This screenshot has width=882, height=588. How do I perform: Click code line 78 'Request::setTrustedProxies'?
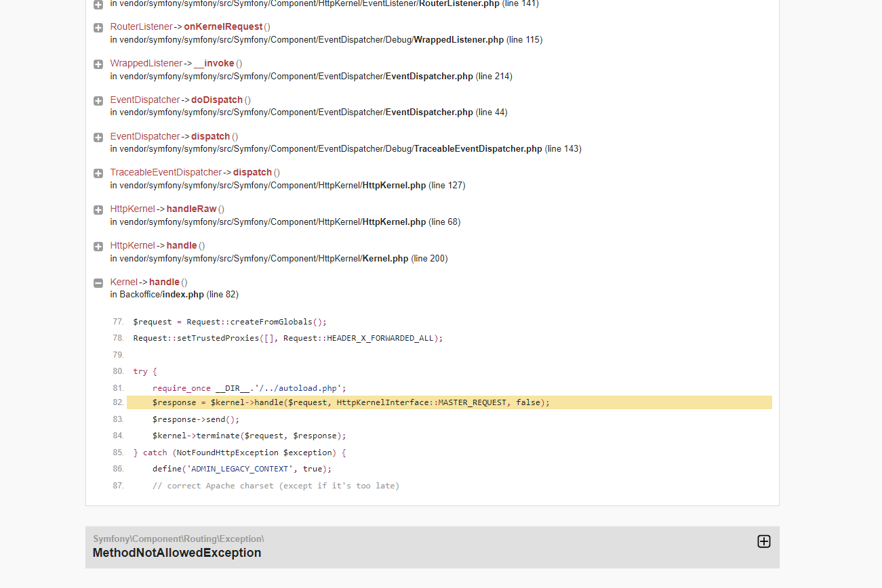click(288, 338)
